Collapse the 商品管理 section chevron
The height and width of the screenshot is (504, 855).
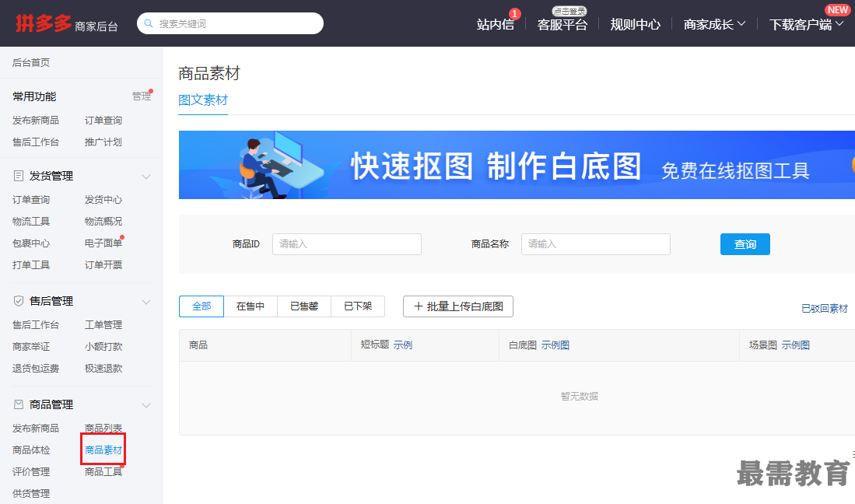tap(146, 405)
